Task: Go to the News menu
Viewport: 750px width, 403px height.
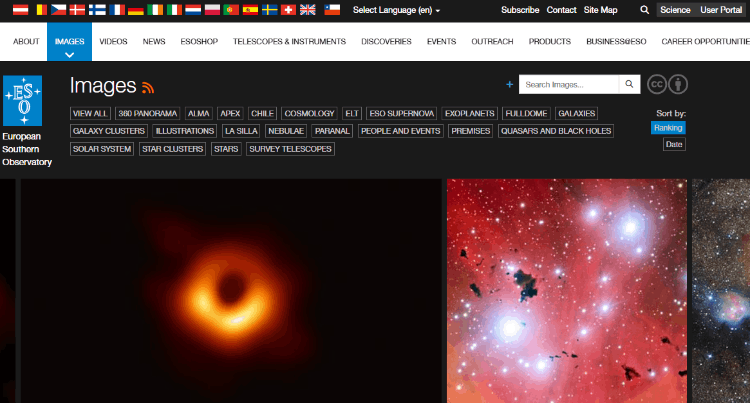Action: [154, 42]
